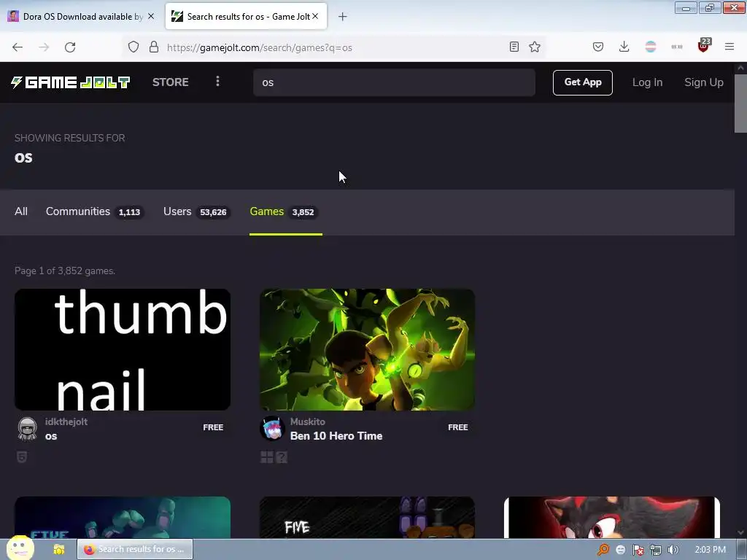Click the taskbar clock 2:03 PM
The width and height of the screenshot is (747, 560).
[710, 550]
